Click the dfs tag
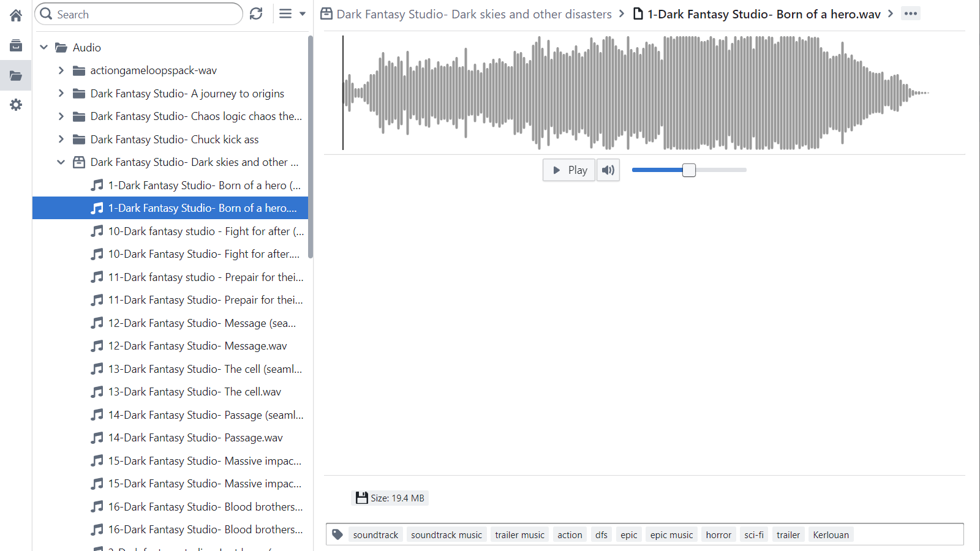Viewport: 980px width, 551px height. pos(601,534)
